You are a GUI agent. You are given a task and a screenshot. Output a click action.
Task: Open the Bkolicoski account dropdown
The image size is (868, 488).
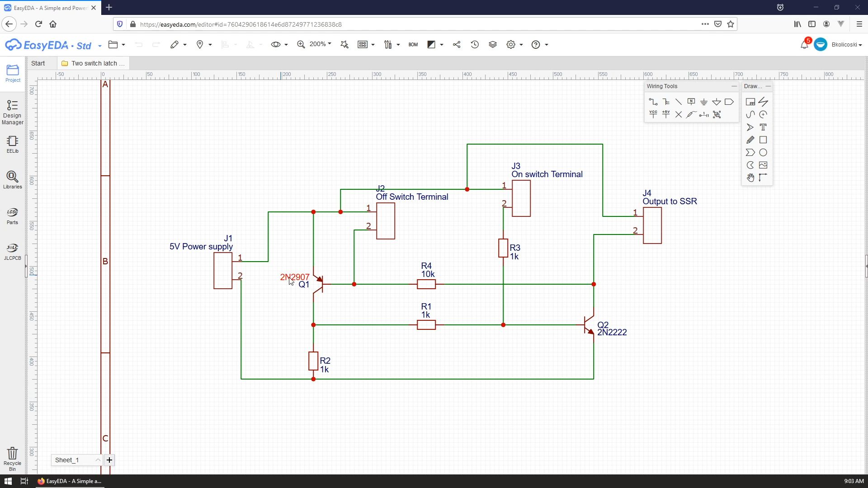click(846, 44)
